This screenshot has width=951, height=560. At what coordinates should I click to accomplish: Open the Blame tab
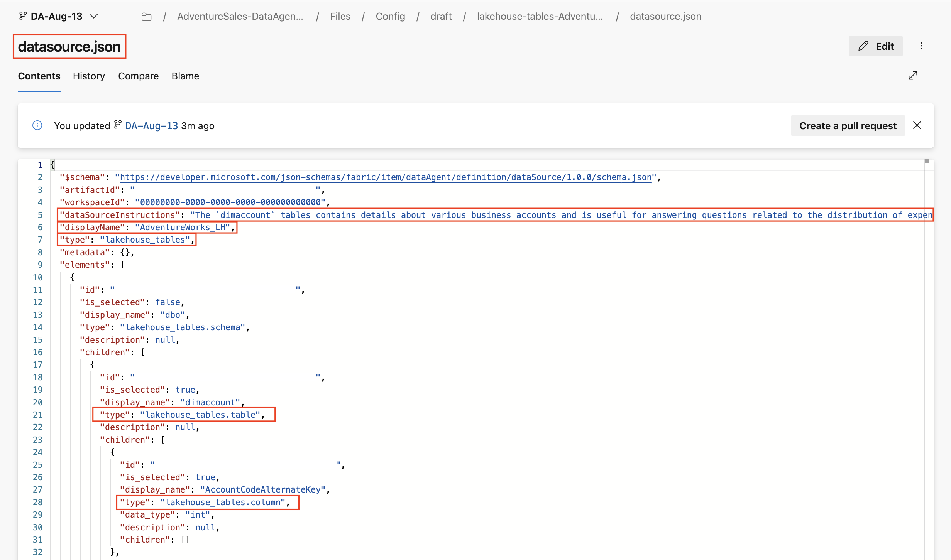[185, 76]
